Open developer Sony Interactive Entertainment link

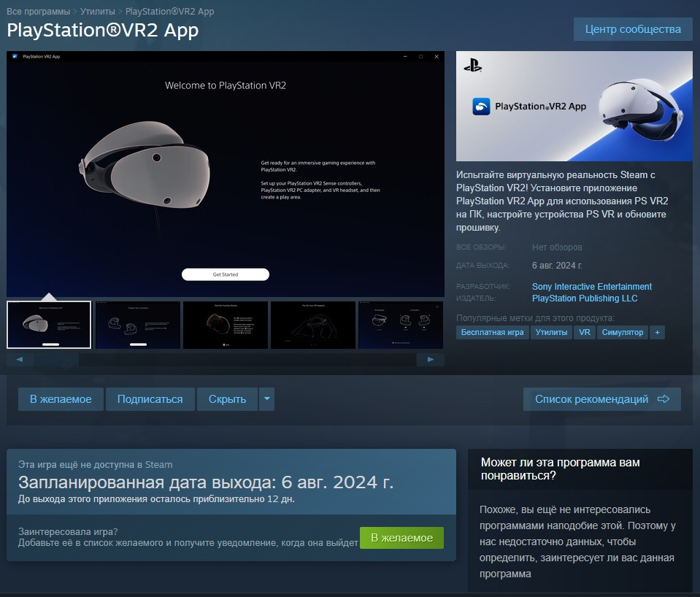coord(591,287)
